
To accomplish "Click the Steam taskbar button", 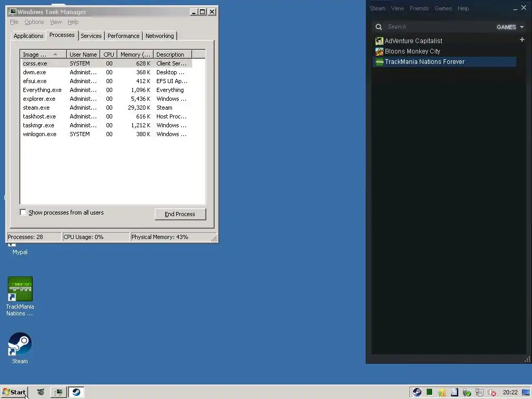I will [x=76, y=392].
